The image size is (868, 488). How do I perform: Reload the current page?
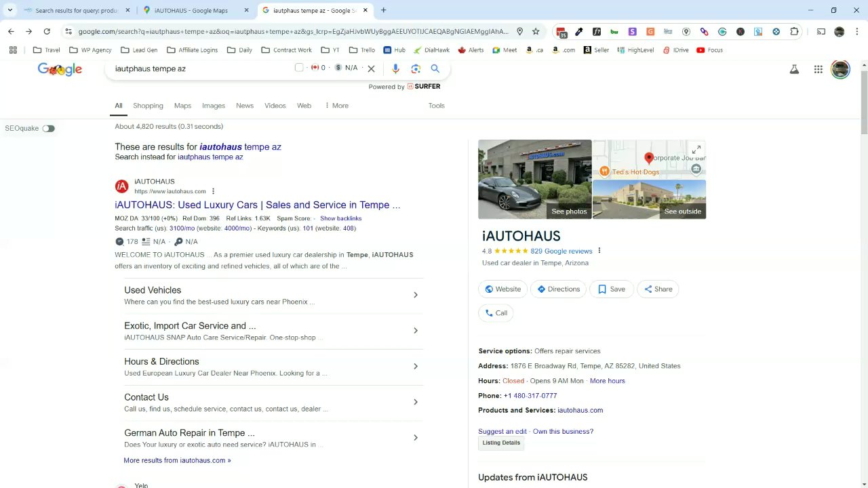[47, 31]
